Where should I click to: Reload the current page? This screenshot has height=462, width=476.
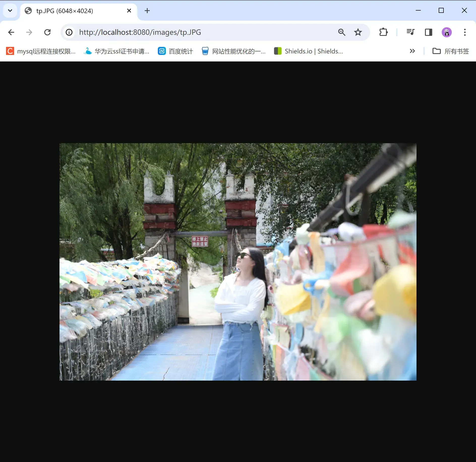(47, 32)
